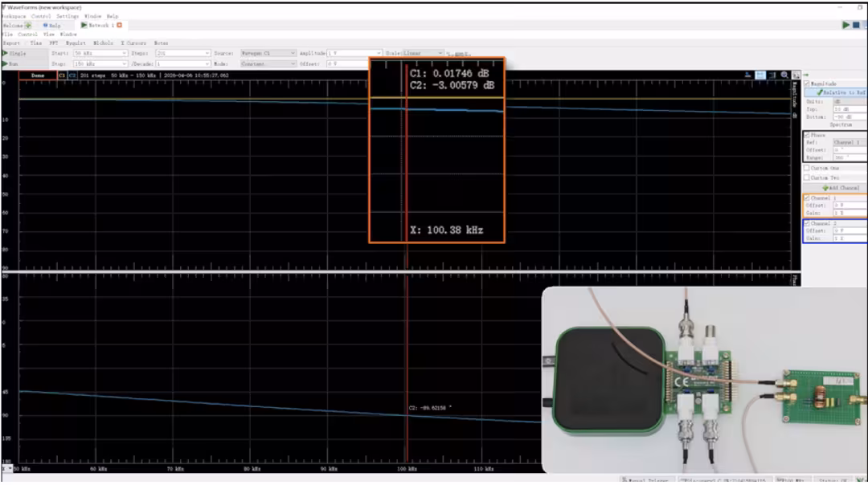Image resolution: width=868 pixels, height=485 pixels.
Task: Click the options icon right of Scale
Action: click(x=458, y=54)
